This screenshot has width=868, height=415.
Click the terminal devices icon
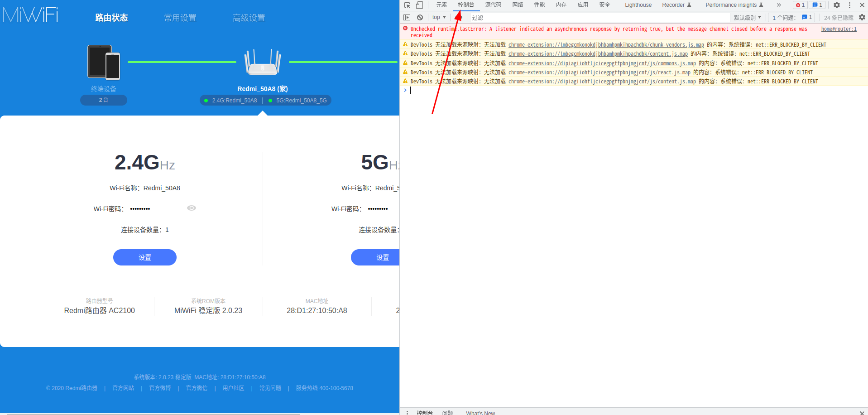click(104, 62)
